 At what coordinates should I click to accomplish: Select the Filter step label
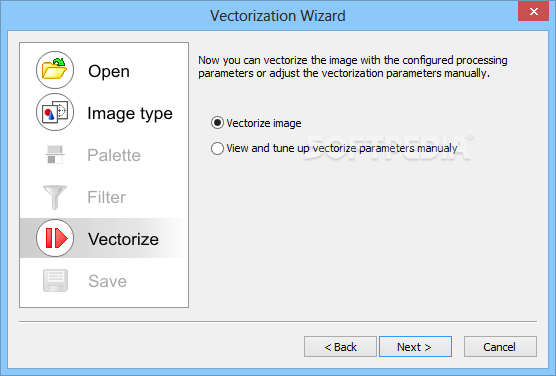107,197
